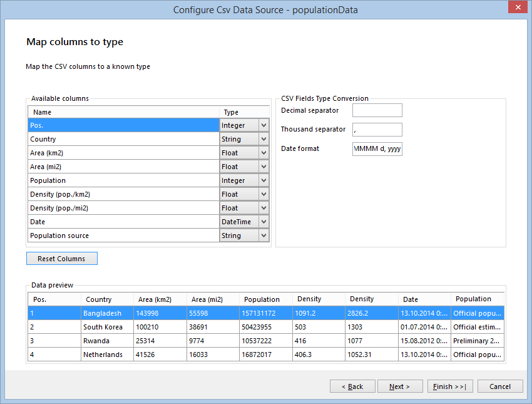Click the < Back button
The width and height of the screenshot is (532, 404).
click(352, 386)
